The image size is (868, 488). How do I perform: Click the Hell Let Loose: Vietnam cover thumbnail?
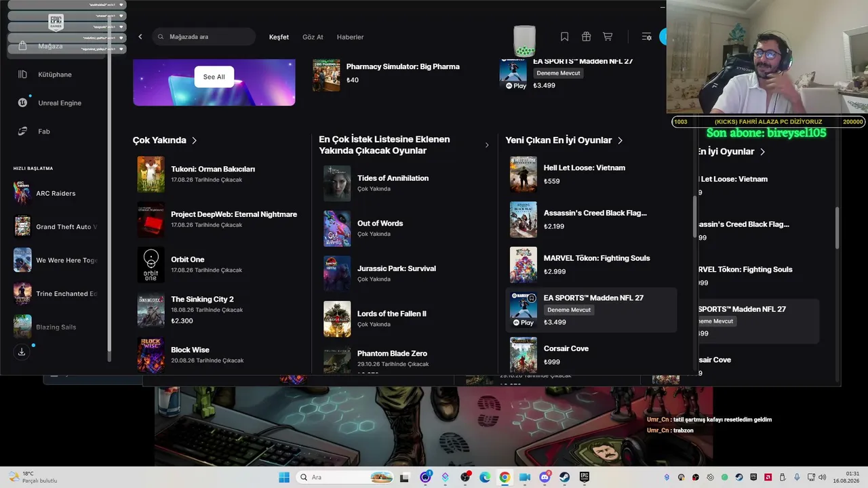coord(524,174)
